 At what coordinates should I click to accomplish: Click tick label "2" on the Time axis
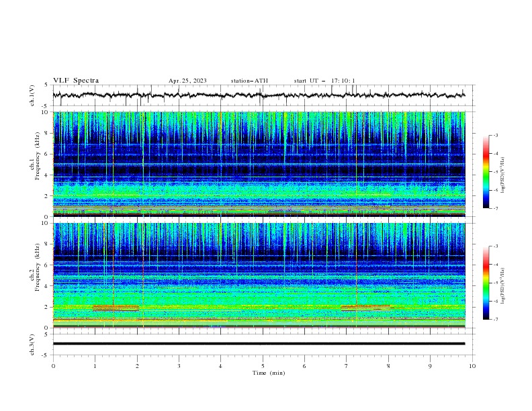[x=137, y=366]
